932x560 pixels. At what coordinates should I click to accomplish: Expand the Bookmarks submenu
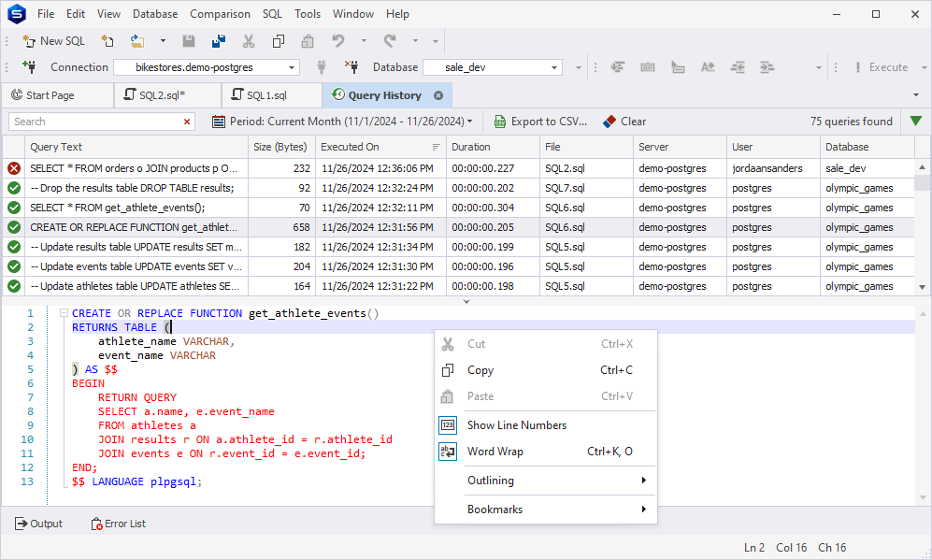tap(546, 510)
